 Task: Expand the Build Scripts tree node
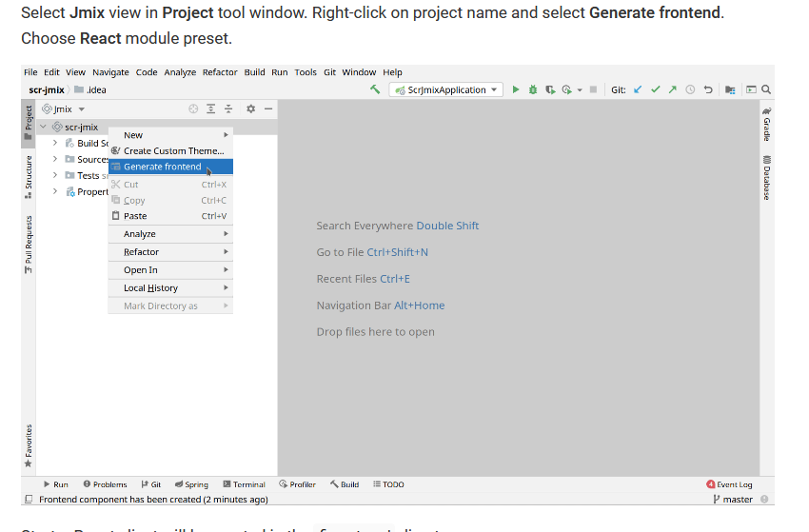(x=55, y=143)
